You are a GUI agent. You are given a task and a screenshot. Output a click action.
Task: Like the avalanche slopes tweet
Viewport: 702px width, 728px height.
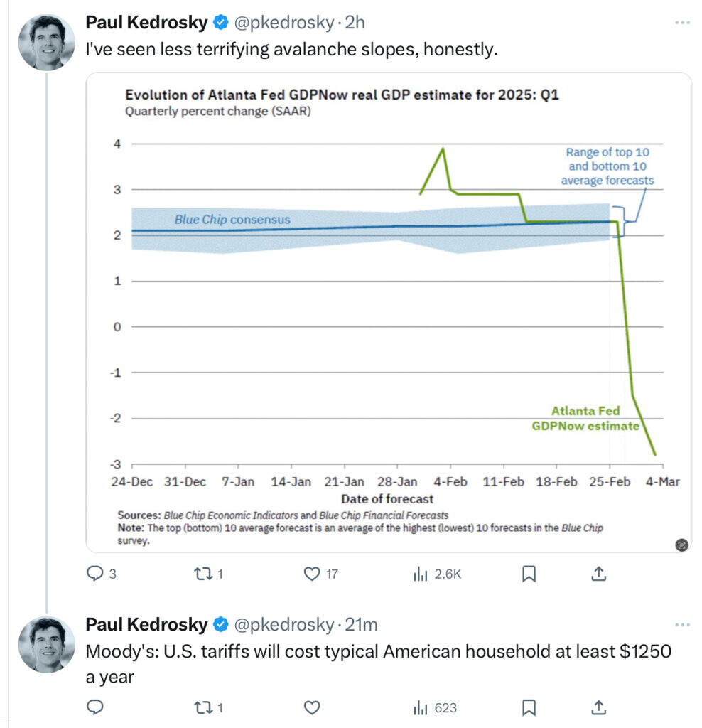coord(312,574)
